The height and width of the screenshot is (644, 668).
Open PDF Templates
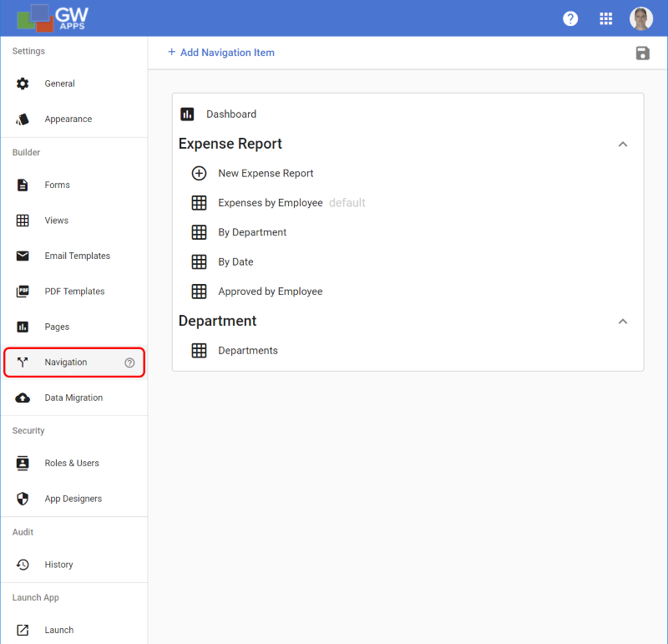[x=74, y=292]
